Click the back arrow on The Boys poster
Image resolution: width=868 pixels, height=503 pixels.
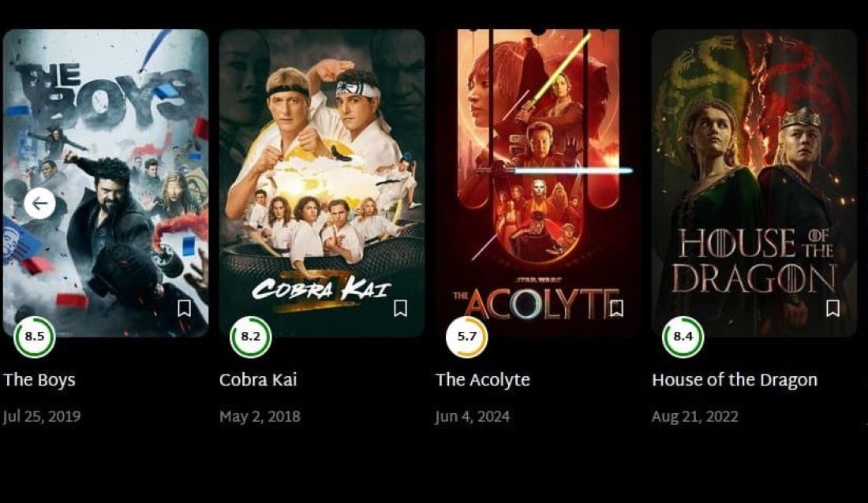(x=40, y=203)
